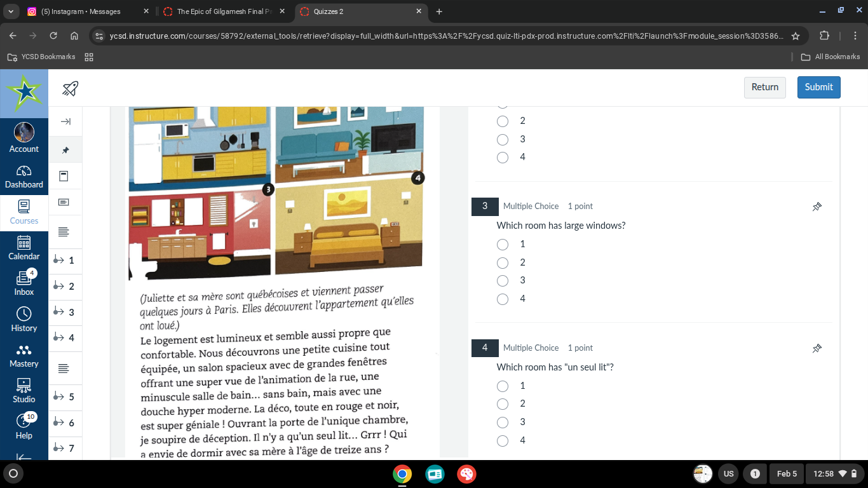Open History in Canvas sidebar

(24, 320)
